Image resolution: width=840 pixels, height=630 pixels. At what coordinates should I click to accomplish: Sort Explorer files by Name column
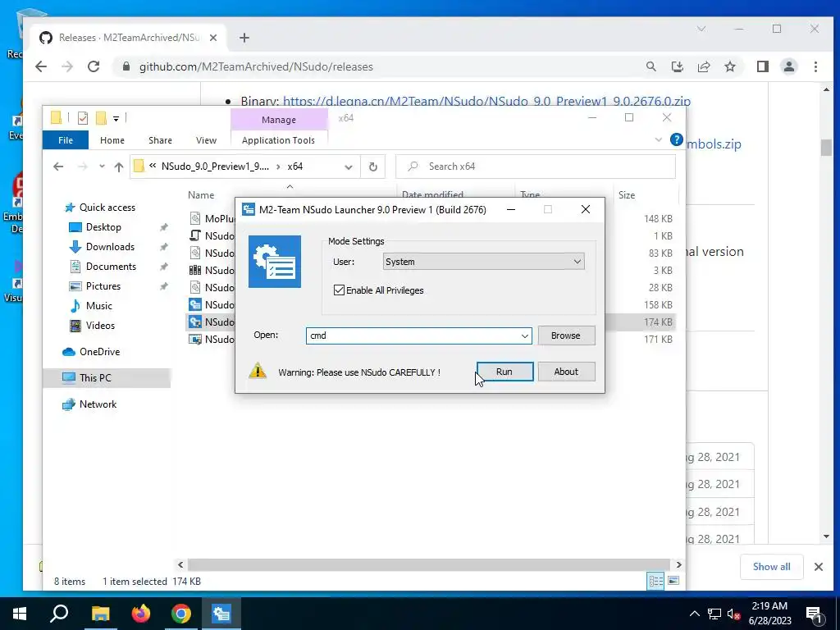coord(201,195)
